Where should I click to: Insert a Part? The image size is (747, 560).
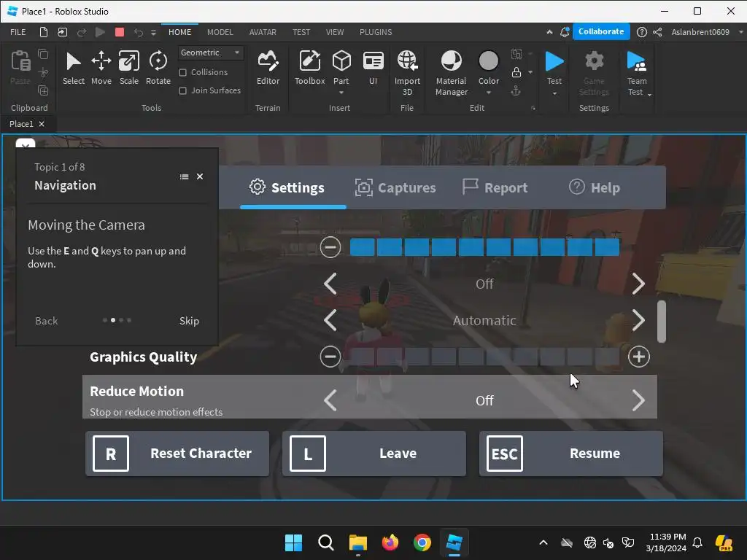tap(341, 68)
